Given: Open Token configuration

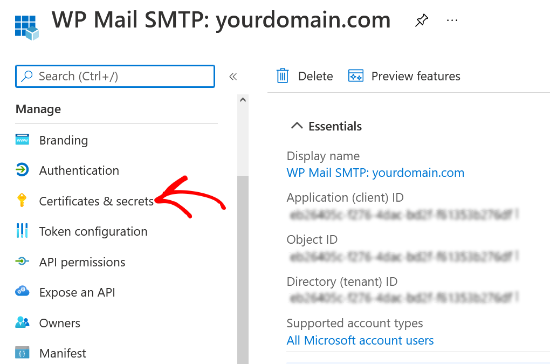Looking at the screenshot, I should pyautogui.click(x=93, y=232).
